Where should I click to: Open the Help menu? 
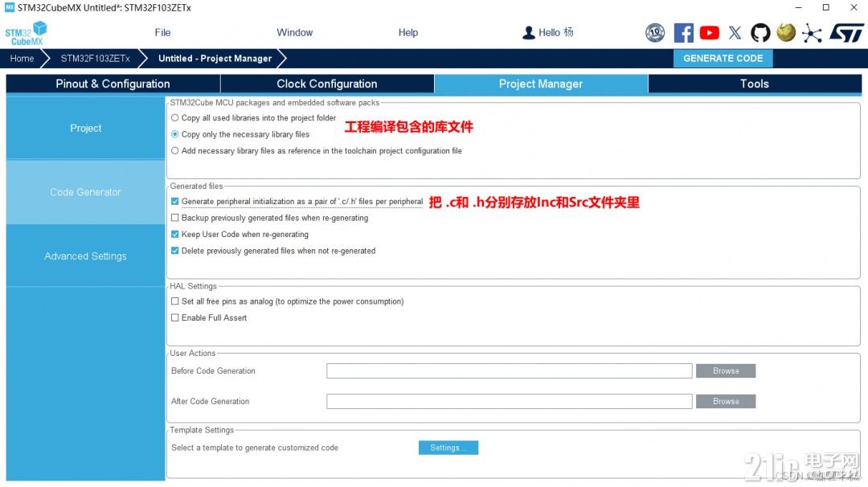[408, 33]
